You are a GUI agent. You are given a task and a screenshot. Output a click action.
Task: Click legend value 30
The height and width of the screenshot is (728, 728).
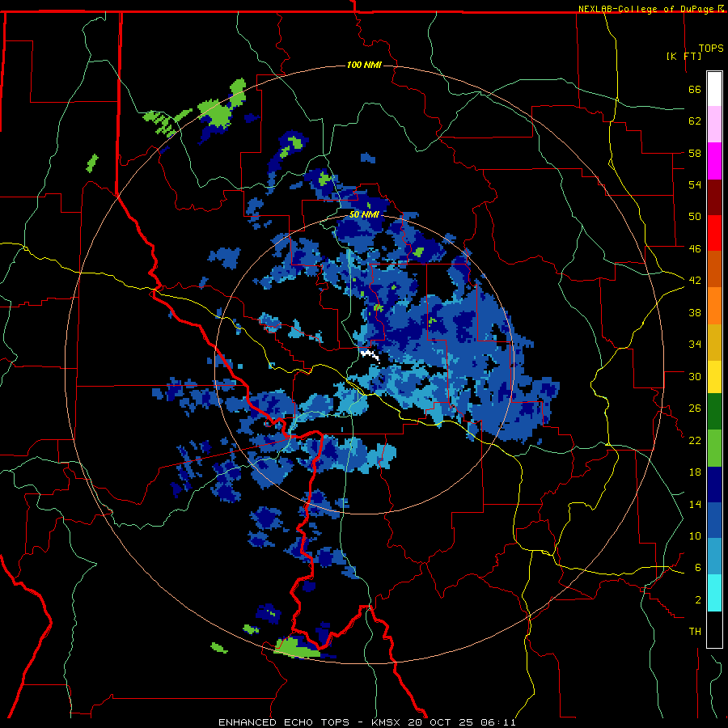click(x=695, y=376)
